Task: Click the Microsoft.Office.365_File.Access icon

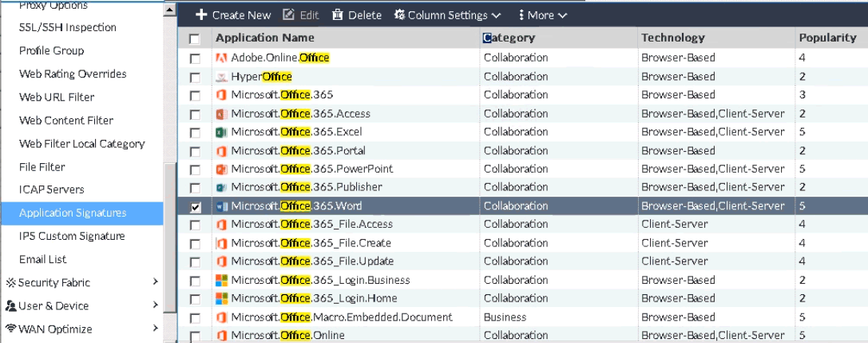Action: point(221,225)
